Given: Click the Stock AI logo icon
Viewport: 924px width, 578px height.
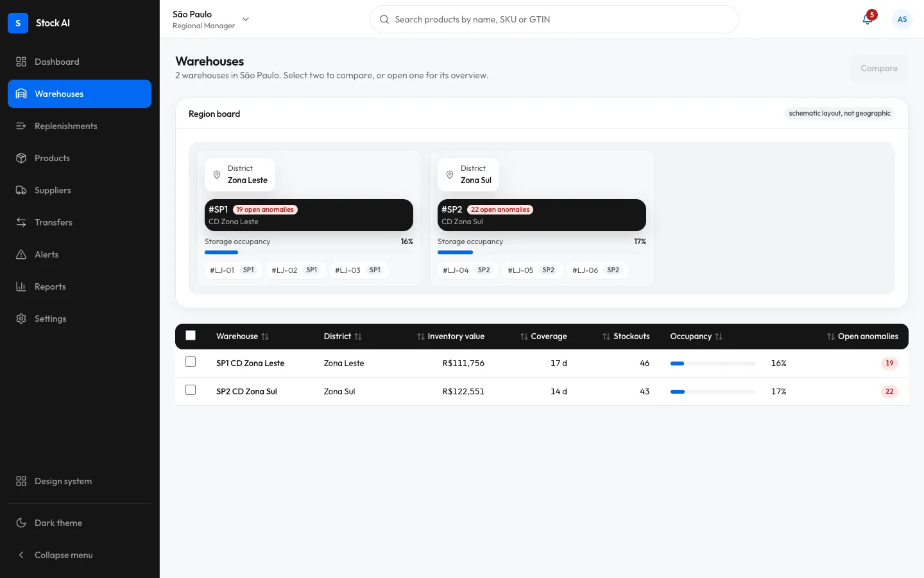Looking at the screenshot, I should click(x=18, y=23).
